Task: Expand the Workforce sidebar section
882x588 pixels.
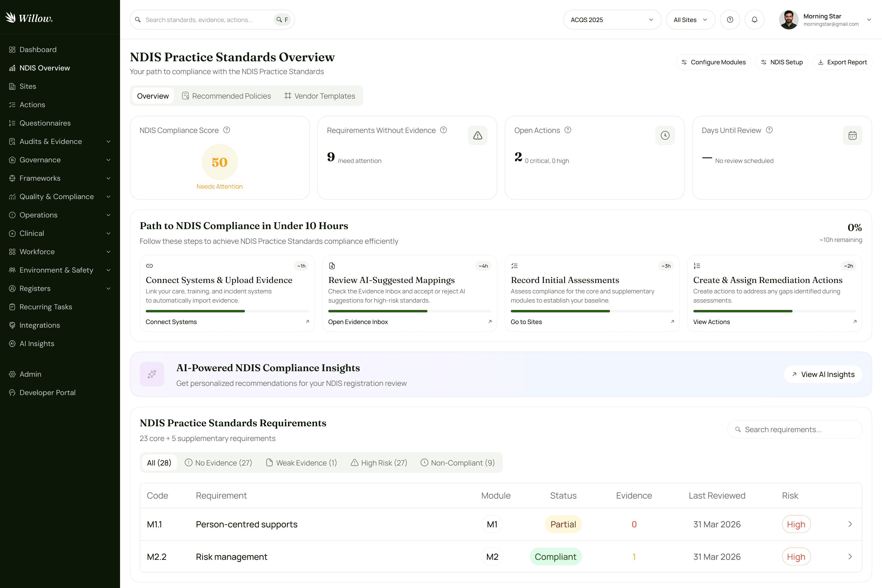Action: click(37, 252)
